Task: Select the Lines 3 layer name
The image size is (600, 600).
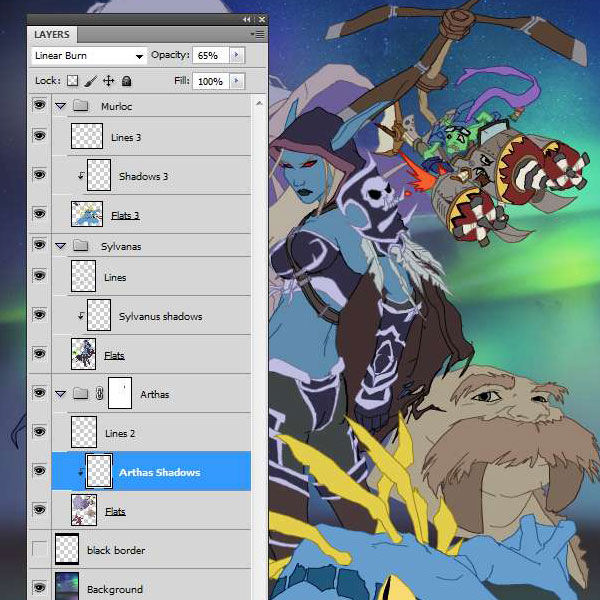Action: tap(126, 138)
